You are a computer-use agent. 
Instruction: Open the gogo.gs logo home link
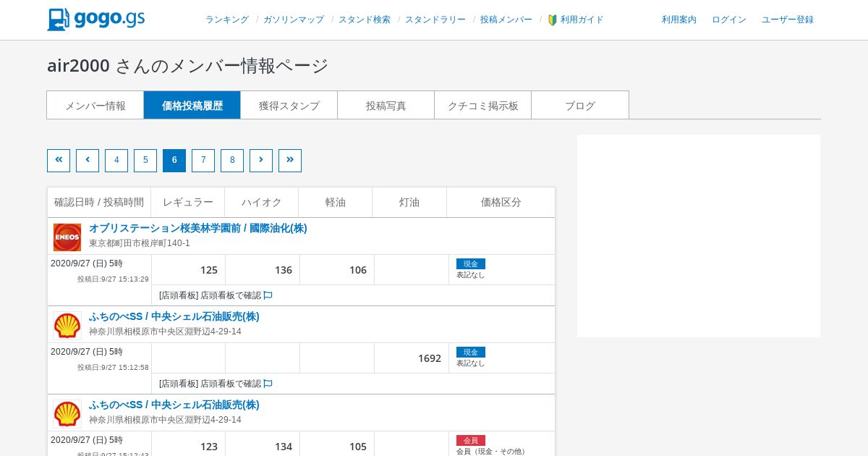click(96, 20)
